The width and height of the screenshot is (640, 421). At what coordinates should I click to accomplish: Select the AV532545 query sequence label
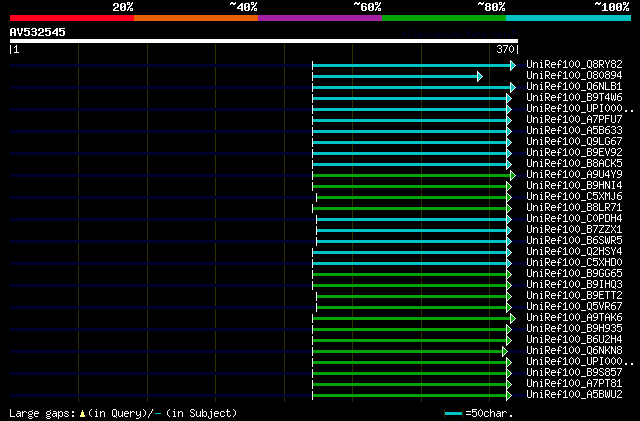38,32
